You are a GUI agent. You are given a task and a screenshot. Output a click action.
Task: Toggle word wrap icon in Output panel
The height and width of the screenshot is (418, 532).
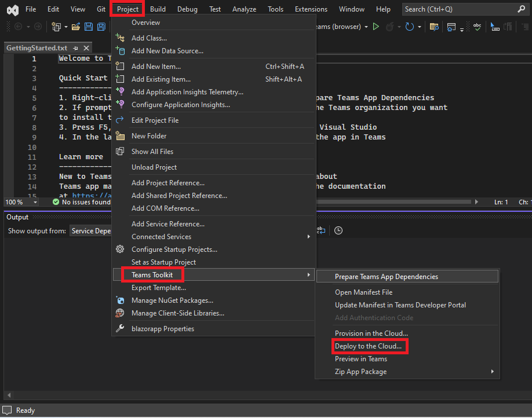[321, 230]
